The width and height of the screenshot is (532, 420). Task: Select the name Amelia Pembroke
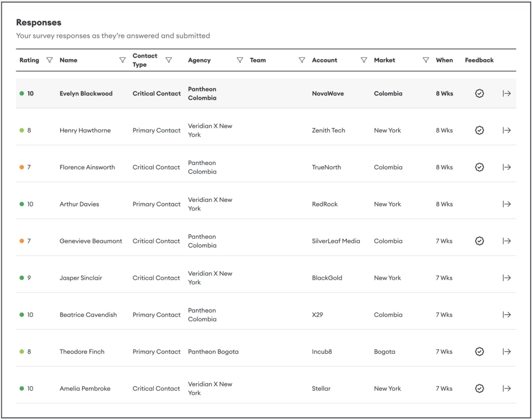pos(85,389)
